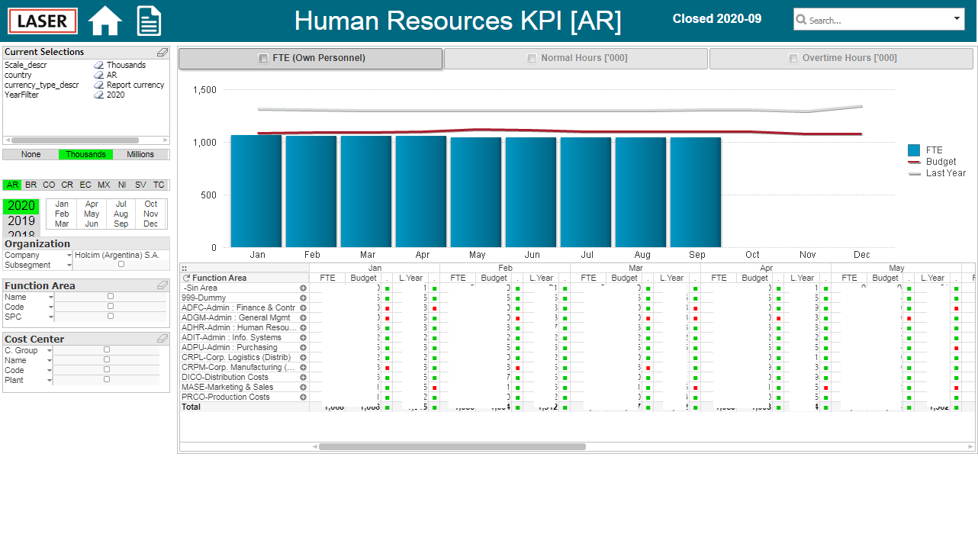Open the Search box dropdown arrow
This screenshot has height=560, width=978.
coord(957,19)
